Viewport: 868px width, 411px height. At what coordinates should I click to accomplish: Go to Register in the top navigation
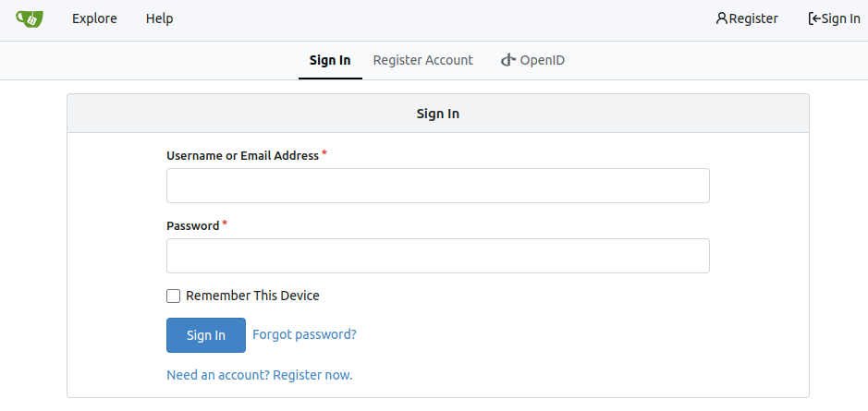click(753, 18)
